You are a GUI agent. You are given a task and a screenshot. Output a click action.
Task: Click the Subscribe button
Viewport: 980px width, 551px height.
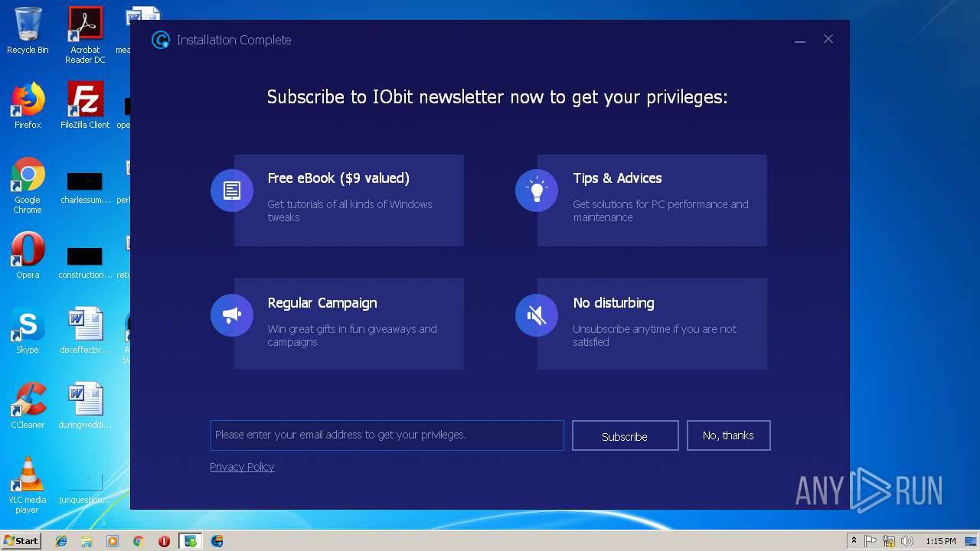coord(625,435)
